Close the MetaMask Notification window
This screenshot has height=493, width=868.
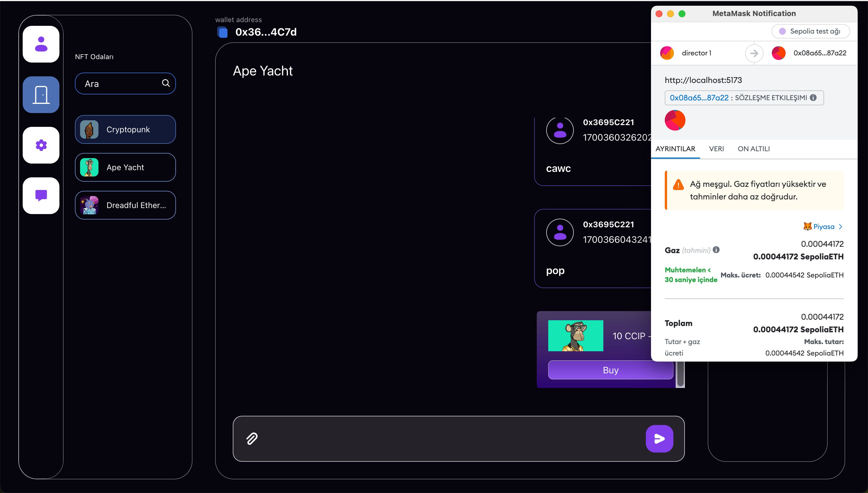tap(659, 14)
